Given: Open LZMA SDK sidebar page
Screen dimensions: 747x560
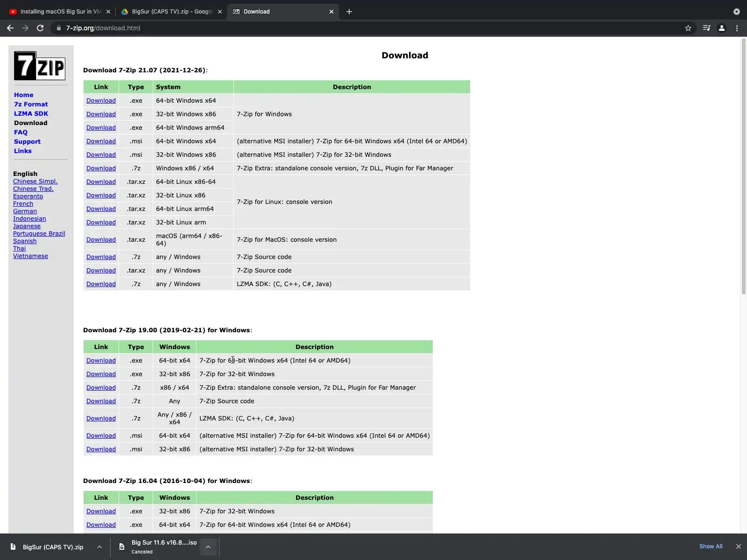Looking at the screenshot, I should pyautogui.click(x=31, y=113).
